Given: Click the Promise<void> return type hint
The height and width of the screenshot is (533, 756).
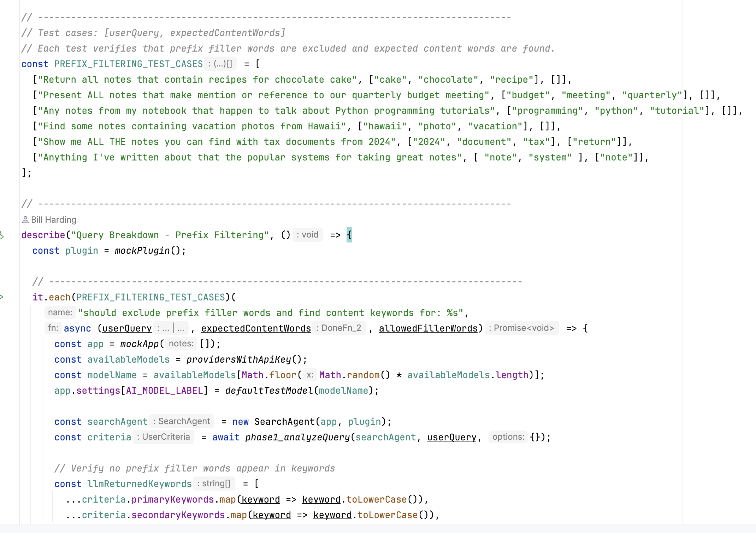Looking at the screenshot, I should (x=521, y=328).
